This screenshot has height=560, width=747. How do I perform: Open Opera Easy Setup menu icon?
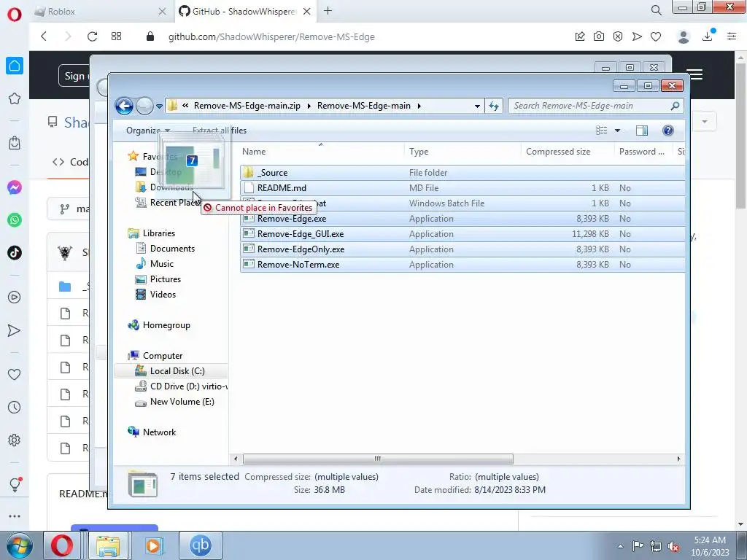point(732,36)
